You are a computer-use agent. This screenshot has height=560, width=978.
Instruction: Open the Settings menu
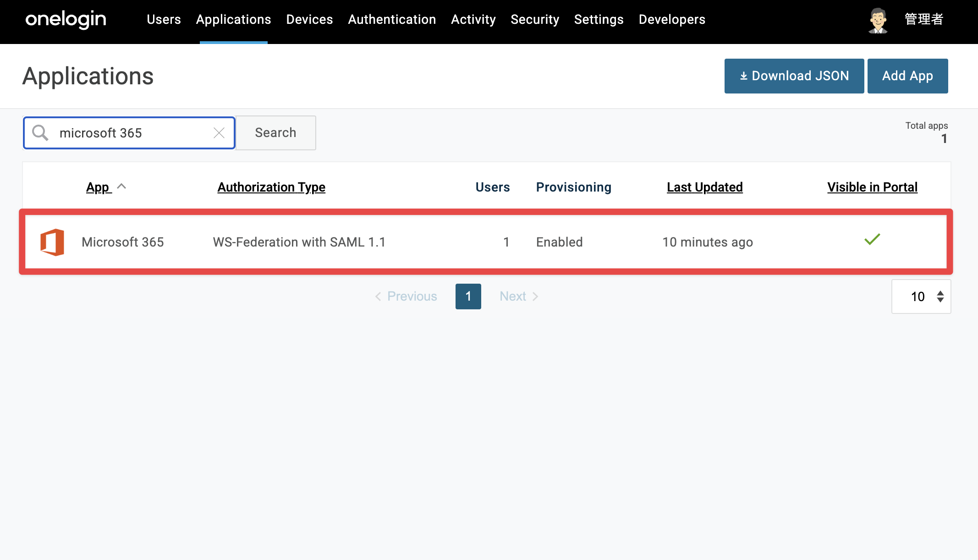(x=599, y=19)
